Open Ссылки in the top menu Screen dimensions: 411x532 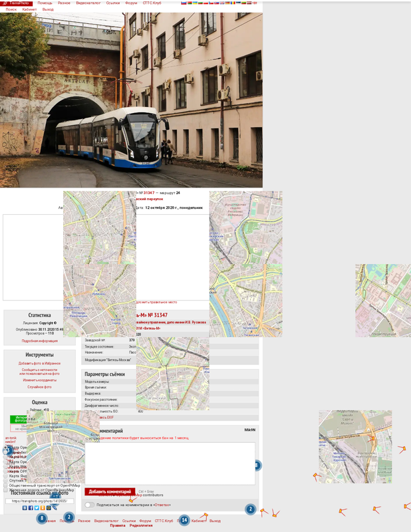[x=112, y=3]
